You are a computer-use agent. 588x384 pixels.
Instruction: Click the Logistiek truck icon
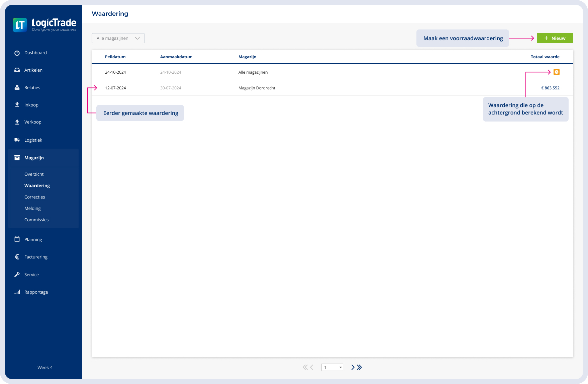coord(17,140)
